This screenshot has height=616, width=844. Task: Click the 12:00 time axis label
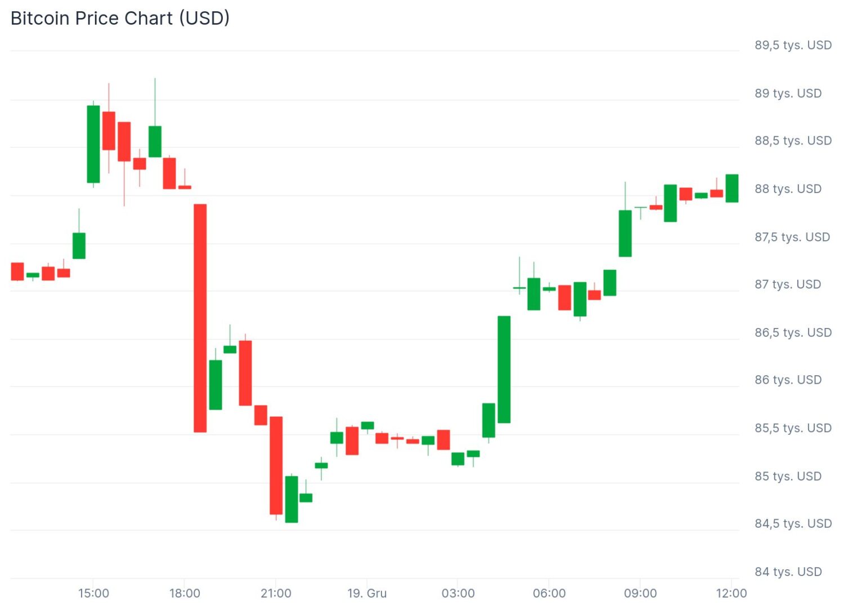click(x=731, y=593)
